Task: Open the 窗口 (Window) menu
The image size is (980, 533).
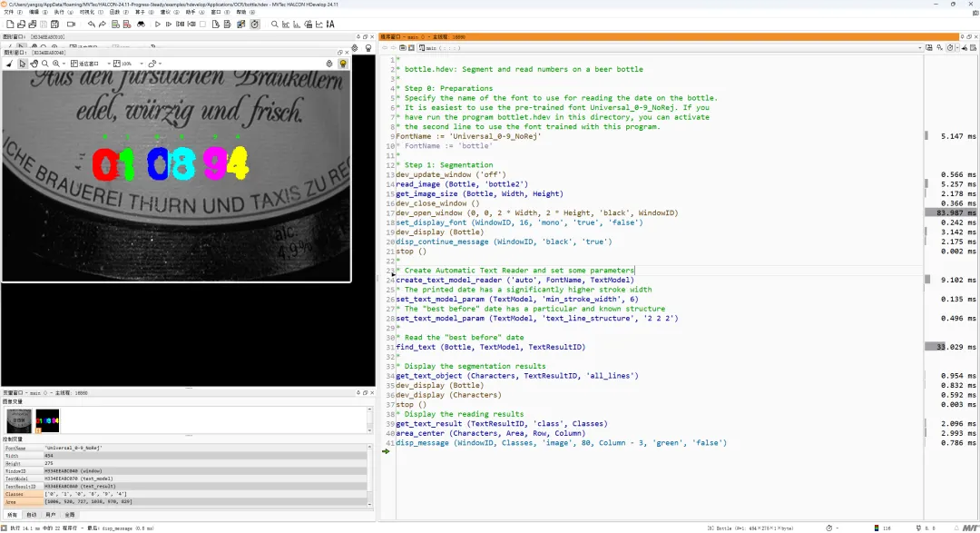Action: coord(220,12)
